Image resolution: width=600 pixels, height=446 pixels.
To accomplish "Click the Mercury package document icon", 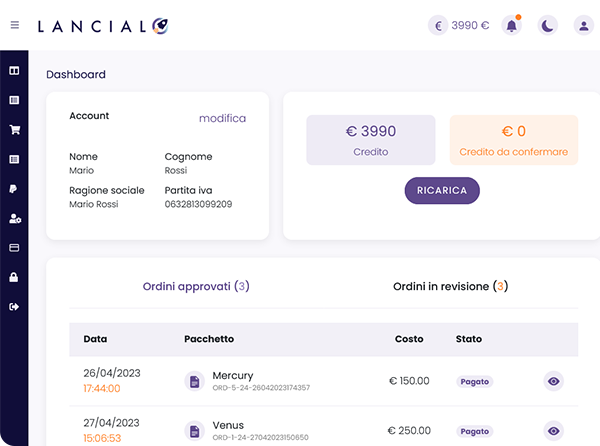I will 195,381.
